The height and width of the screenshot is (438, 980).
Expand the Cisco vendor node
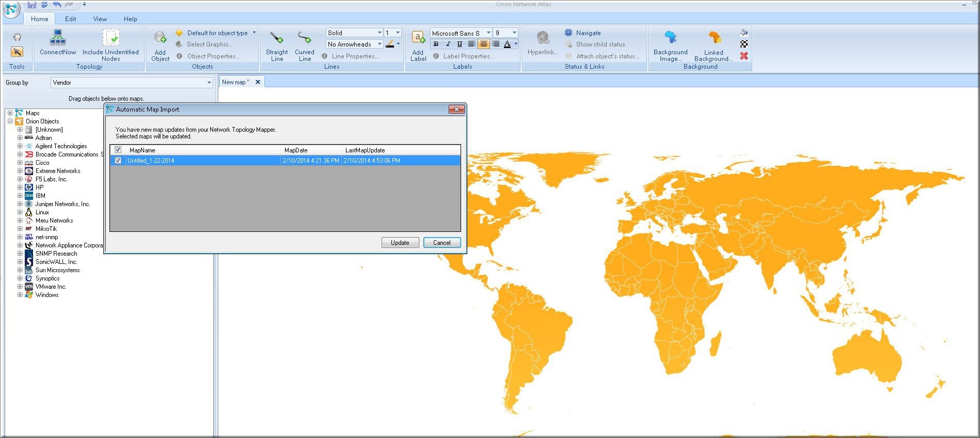20,163
